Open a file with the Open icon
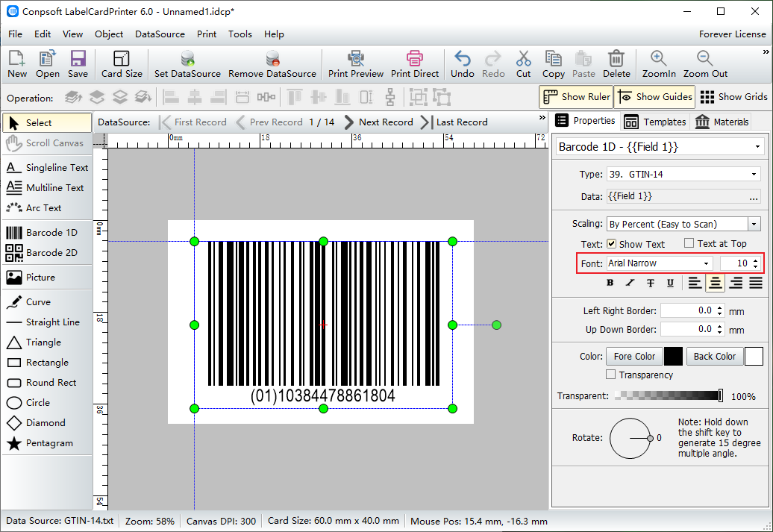This screenshot has height=532, width=773. pyautogui.click(x=47, y=64)
